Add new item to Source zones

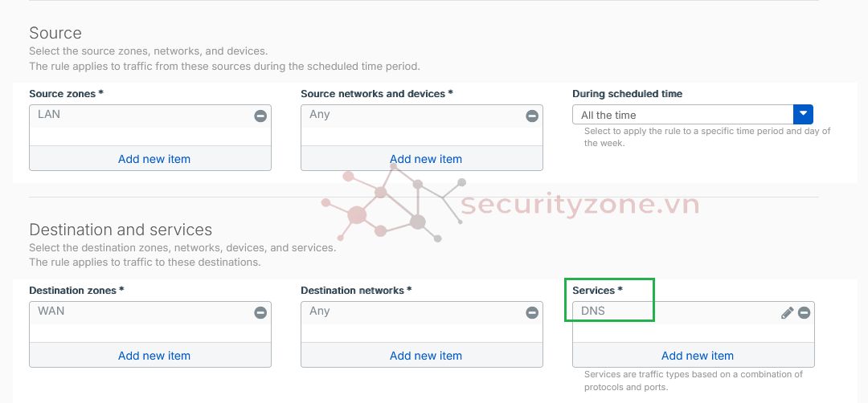pyautogui.click(x=154, y=159)
